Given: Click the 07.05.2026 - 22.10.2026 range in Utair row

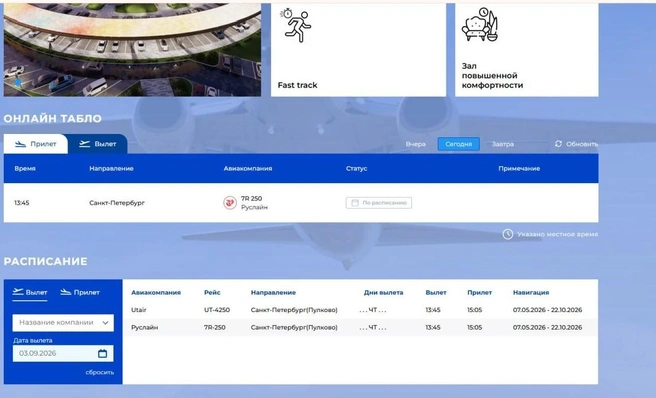Looking at the screenshot, I should point(547,310).
